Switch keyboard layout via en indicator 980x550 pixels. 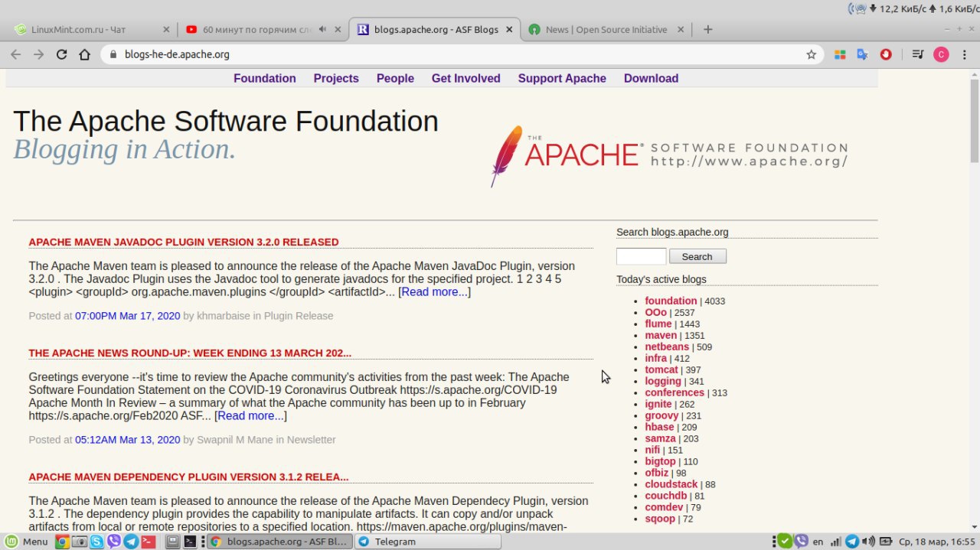(x=818, y=542)
